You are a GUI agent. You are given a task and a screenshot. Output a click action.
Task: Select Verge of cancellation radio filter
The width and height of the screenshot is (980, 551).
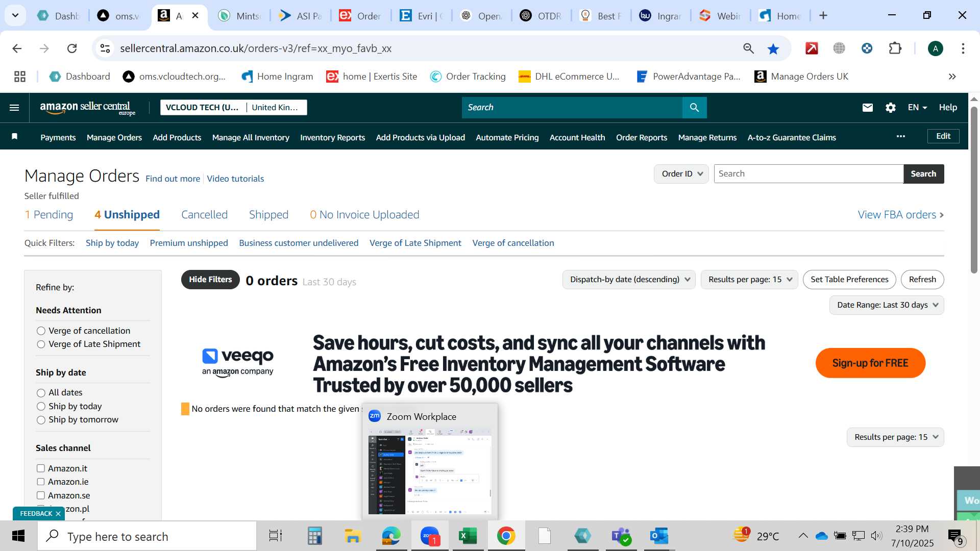(x=41, y=331)
